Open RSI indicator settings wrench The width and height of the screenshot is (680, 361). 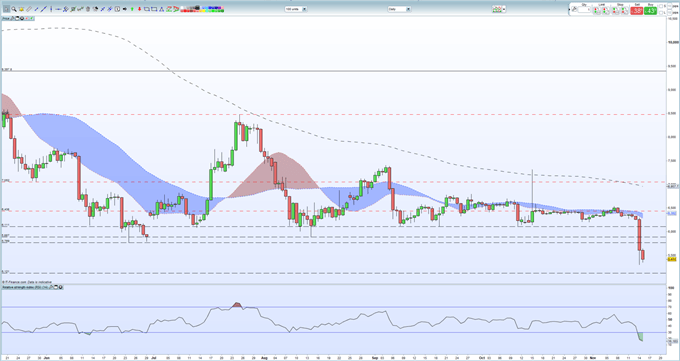[x=51, y=287]
